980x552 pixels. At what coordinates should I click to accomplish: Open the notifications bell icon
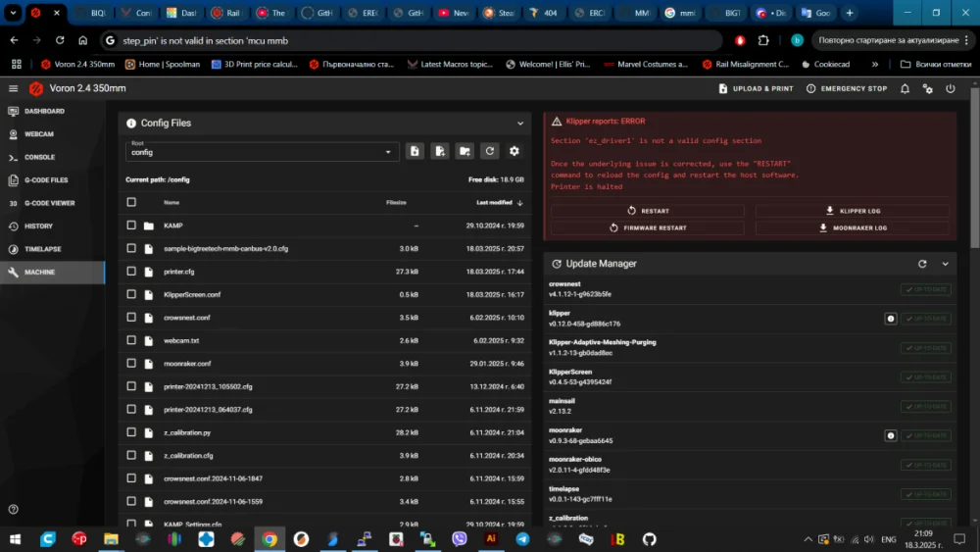click(905, 89)
